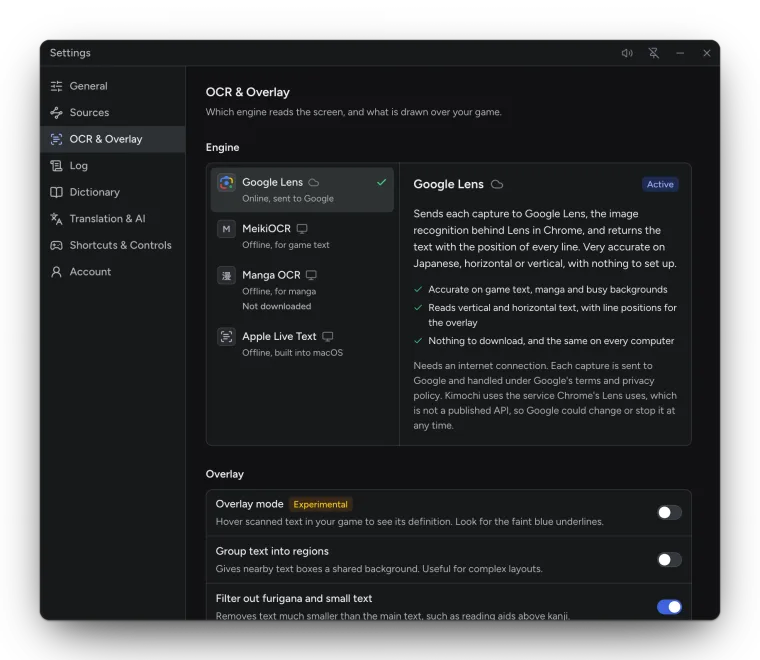Click "Accurate on game text" feature line

tap(548, 290)
